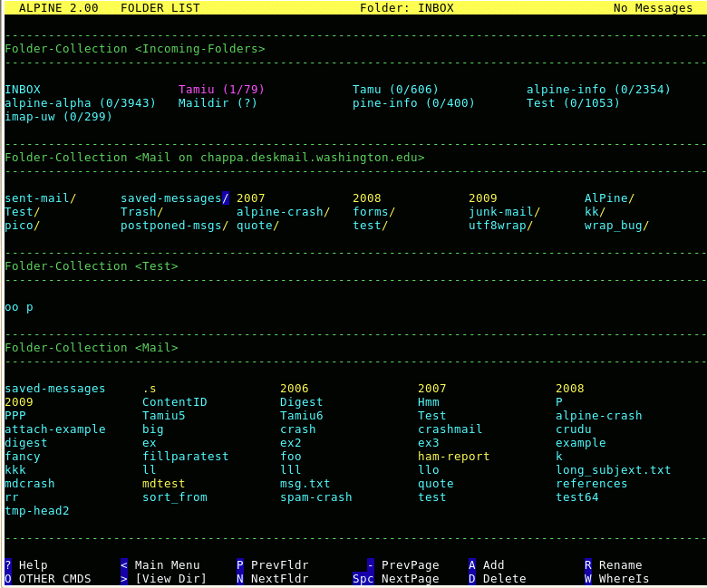
Task: Select the quote/ directory
Action: coord(258,226)
